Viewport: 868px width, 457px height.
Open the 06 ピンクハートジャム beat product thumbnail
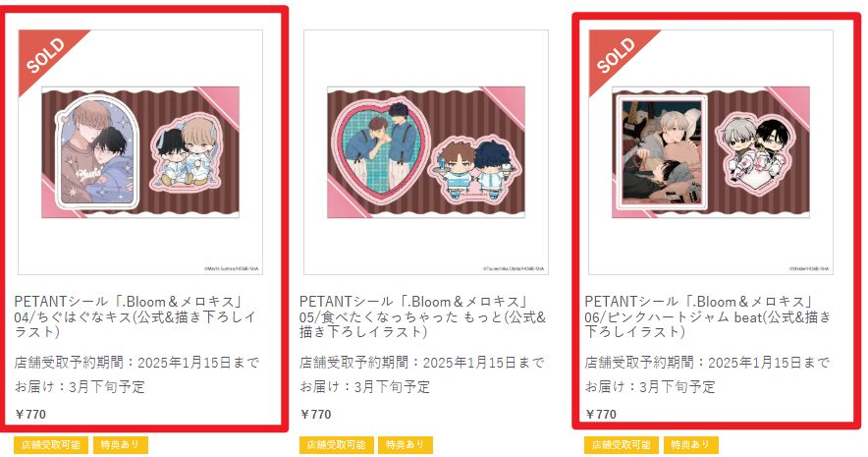pyautogui.click(x=711, y=152)
